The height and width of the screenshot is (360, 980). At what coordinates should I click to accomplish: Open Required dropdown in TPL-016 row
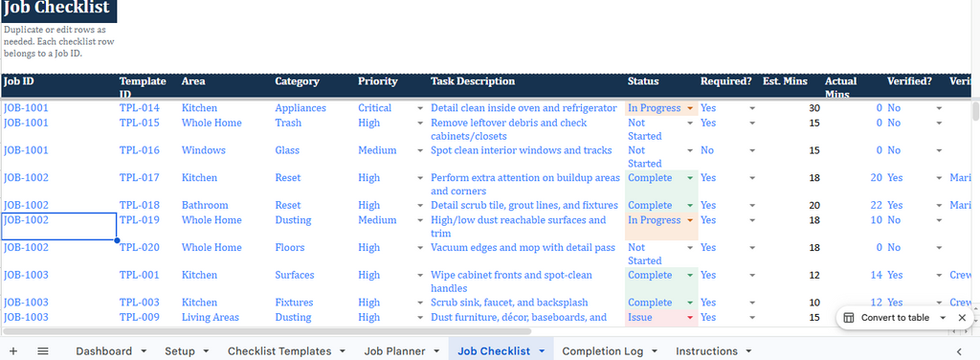tap(752, 150)
